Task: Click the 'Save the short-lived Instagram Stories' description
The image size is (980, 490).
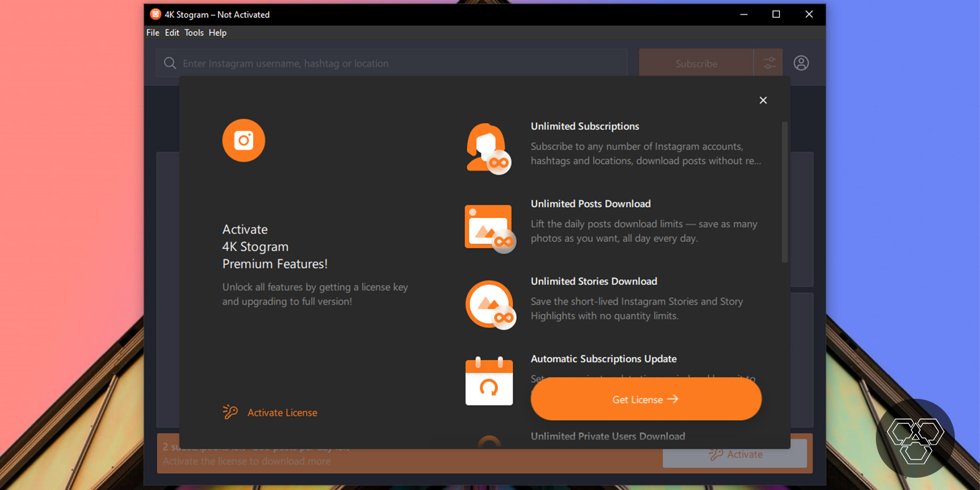Action: tap(637, 309)
